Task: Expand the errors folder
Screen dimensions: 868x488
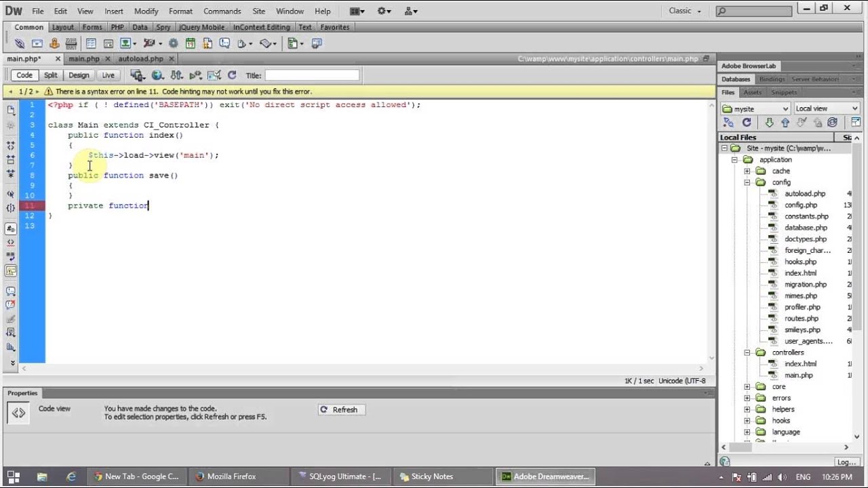Action: (x=747, y=398)
